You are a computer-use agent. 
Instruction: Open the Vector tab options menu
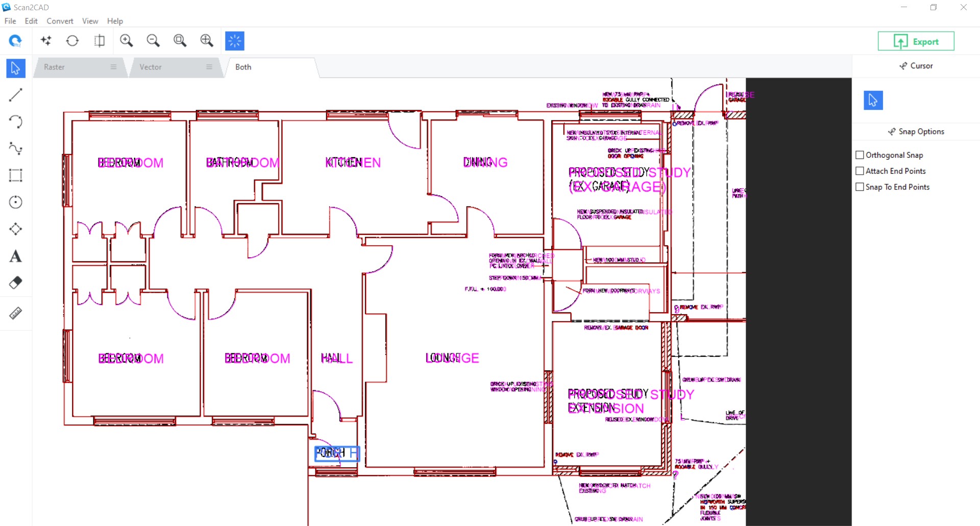[x=209, y=67]
